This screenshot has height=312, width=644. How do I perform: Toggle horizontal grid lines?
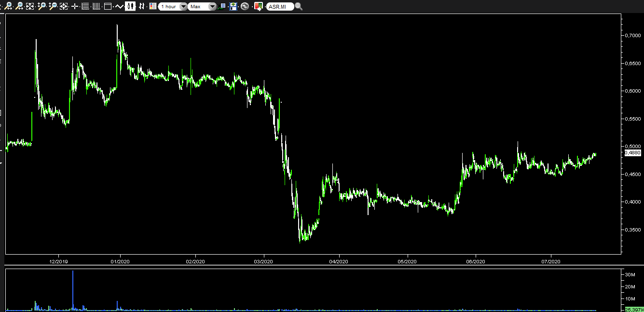click(x=85, y=6)
